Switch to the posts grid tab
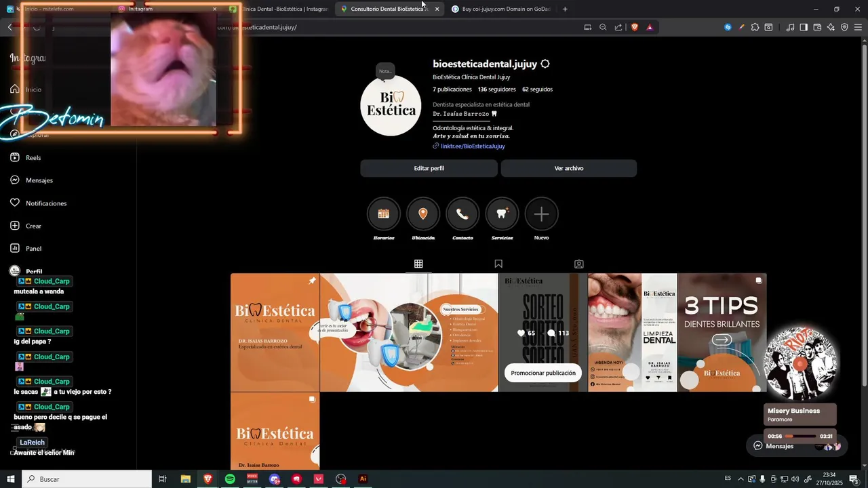This screenshot has height=488, width=868. coord(418,264)
